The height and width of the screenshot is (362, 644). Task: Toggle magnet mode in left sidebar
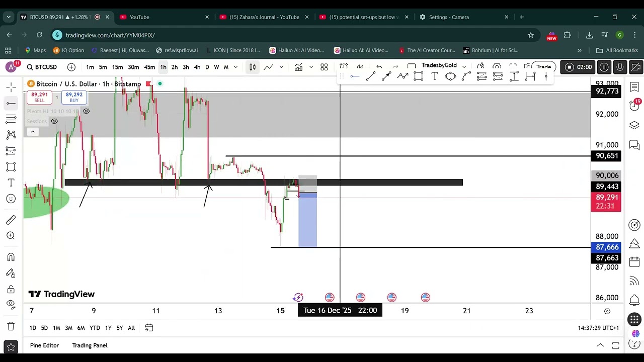coord(11,257)
